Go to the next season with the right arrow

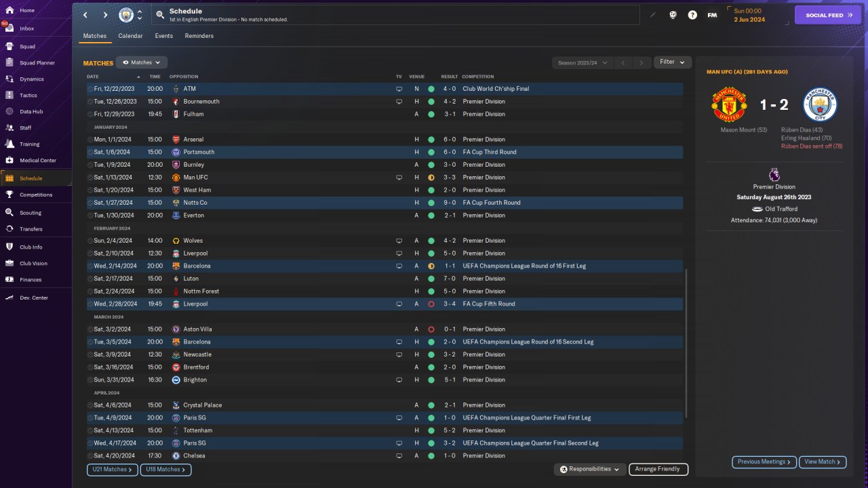pyautogui.click(x=642, y=63)
